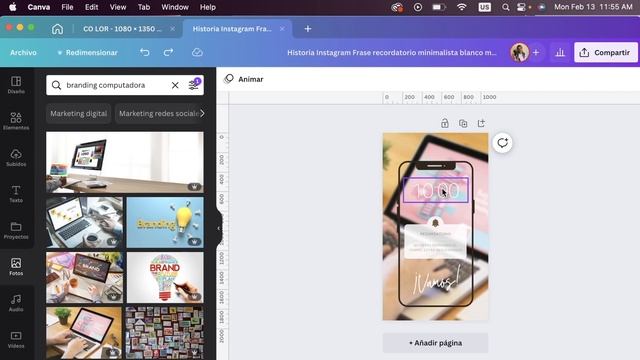This screenshot has width=640, height=360.
Task: Open the macOS Apple menu
Action: coord(13,7)
